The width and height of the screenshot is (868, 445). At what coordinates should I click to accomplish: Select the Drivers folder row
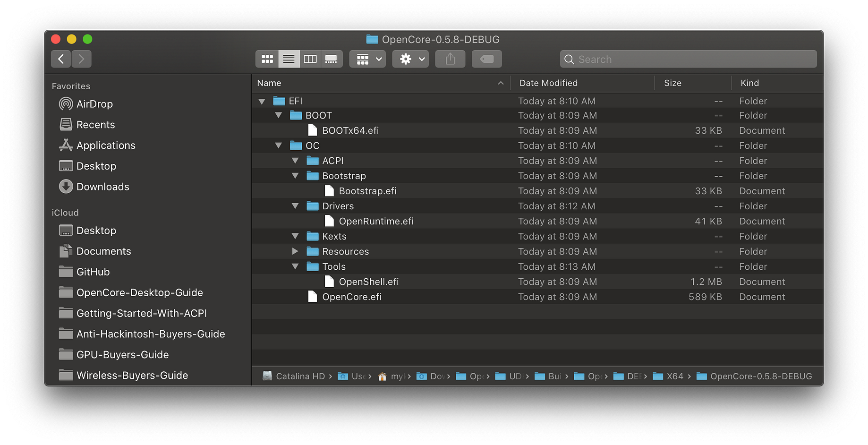[x=537, y=206]
